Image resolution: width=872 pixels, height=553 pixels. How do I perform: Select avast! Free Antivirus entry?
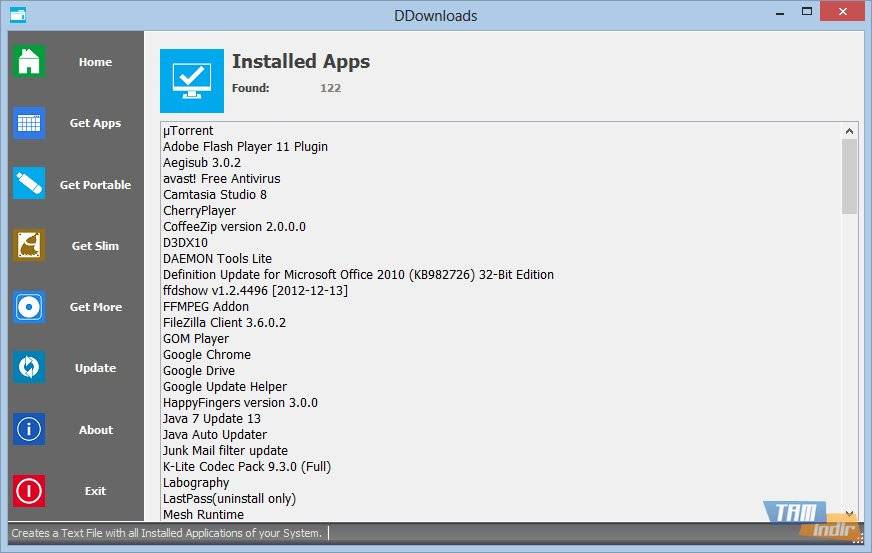221,179
